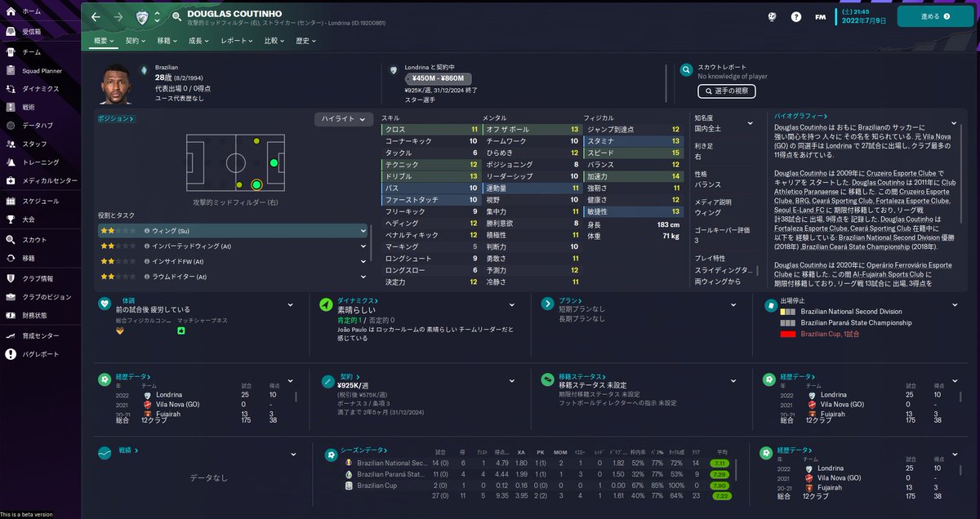
Task: Open the help question mark icon
Action: coord(796,16)
